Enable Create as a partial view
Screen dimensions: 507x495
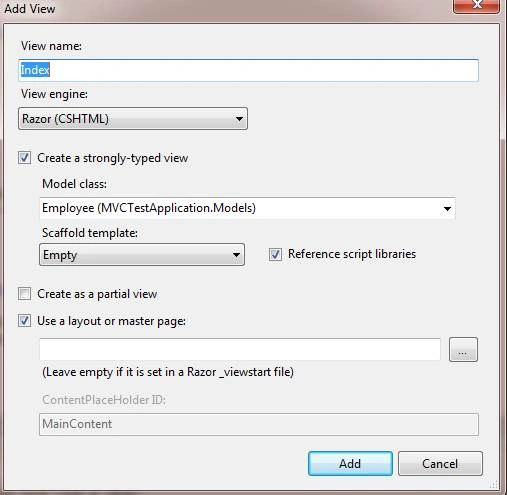click(x=24, y=294)
